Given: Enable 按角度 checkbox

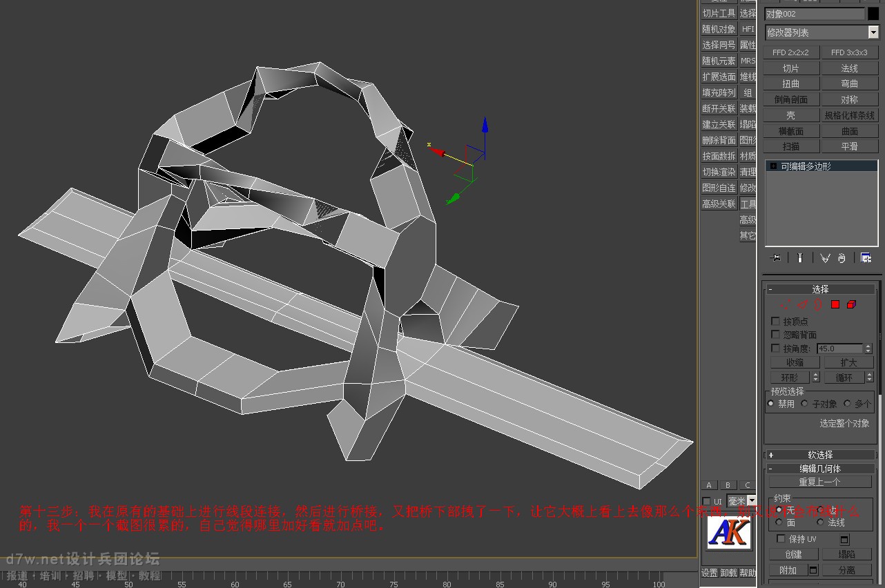Looking at the screenshot, I should pos(775,349).
